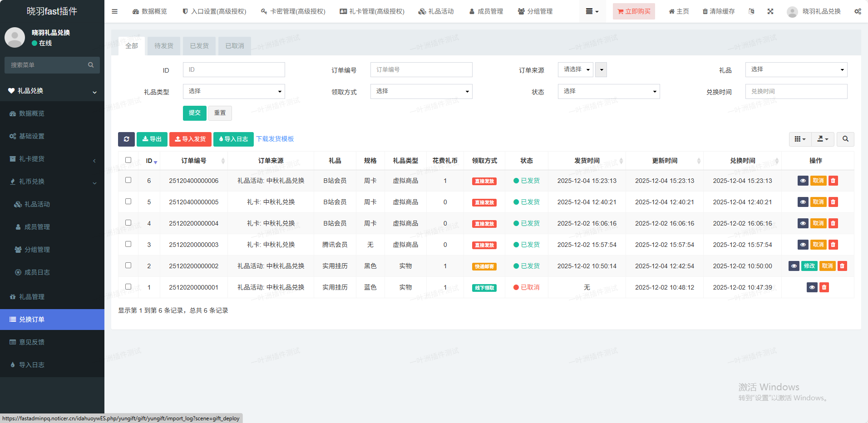Click the refresh table icon button
Image resolution: width=868 pixels, height=423 pixels.
[126, 139]
